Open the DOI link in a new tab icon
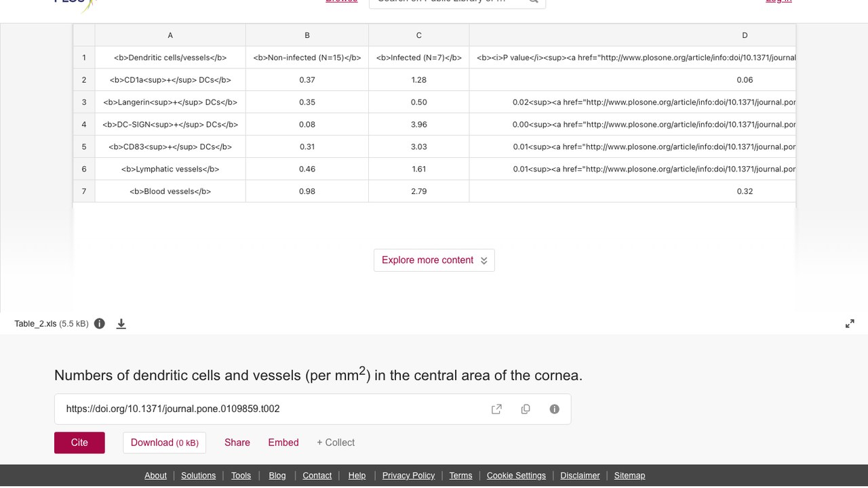This screenshot has width=868, height=488. click(x=496, y=409)
